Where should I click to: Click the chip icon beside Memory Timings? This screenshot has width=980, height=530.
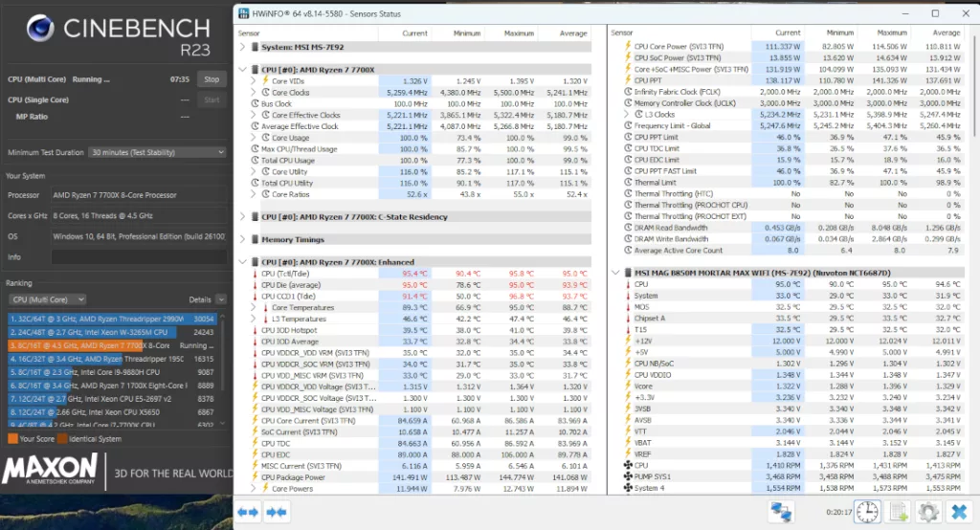[x=255, y=240]
